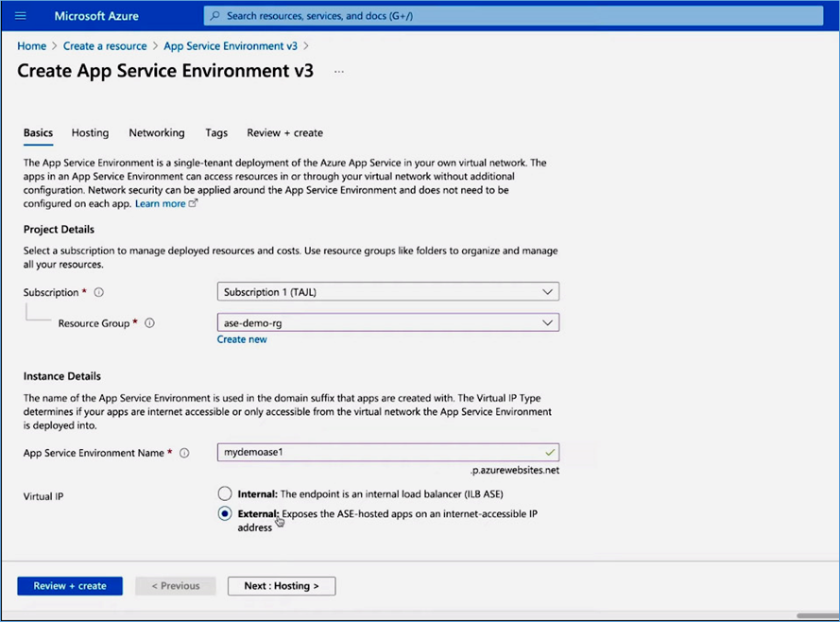Open the Learn more link
This screenshot has width=840, height=622.
[x=161, y=203]
